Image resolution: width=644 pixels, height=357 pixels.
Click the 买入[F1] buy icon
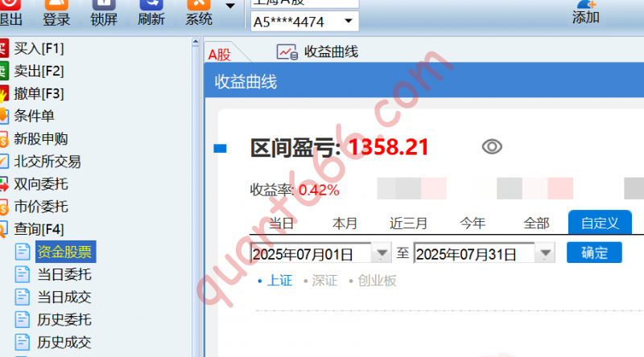4,47
